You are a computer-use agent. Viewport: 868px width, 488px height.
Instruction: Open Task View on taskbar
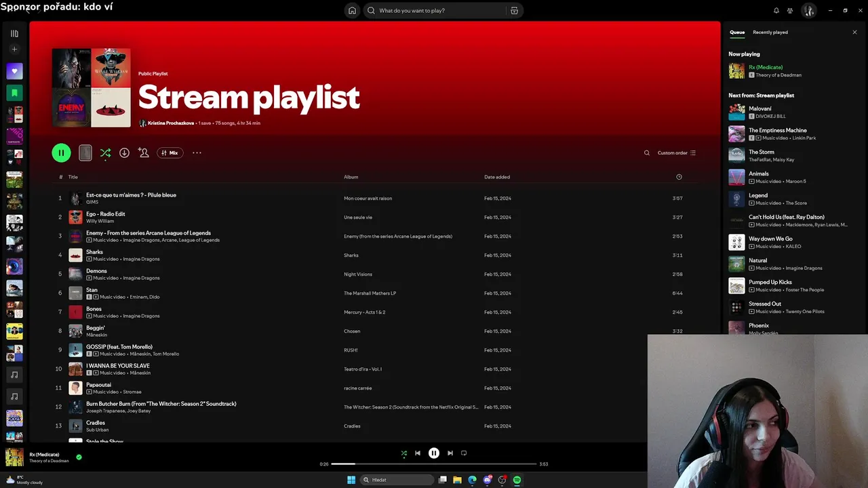(x=443, y=480)
